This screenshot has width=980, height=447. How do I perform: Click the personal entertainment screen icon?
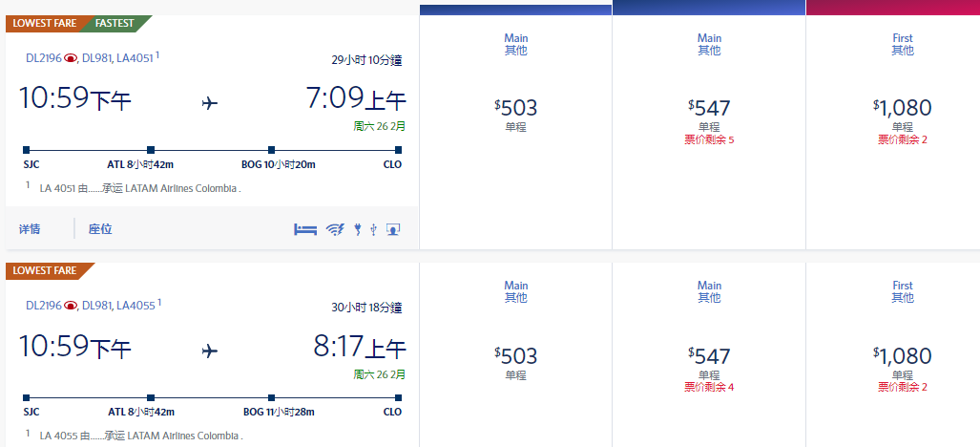[x=392, y=229]
